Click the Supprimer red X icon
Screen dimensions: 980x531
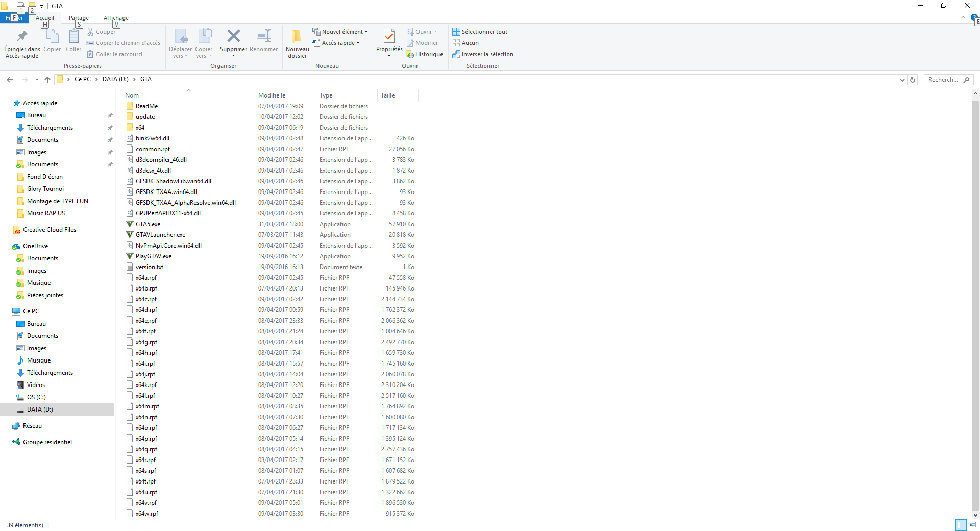234,36
